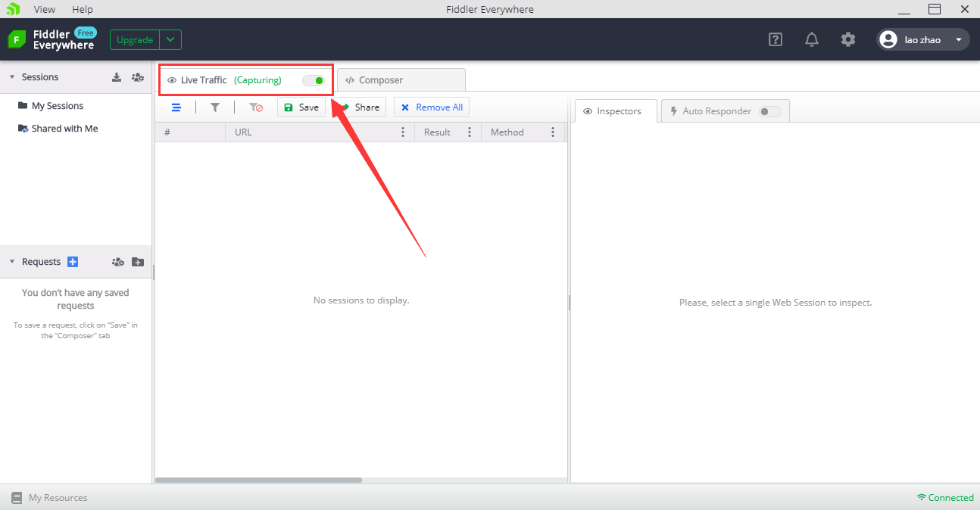Click the Connected status indicator
Screen dimensions: 980x510
[945, 498]
